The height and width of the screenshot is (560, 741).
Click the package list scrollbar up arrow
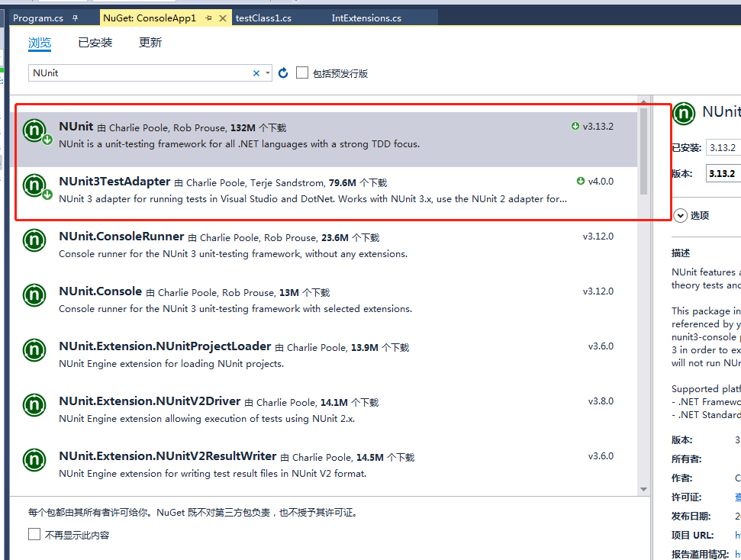643,101
